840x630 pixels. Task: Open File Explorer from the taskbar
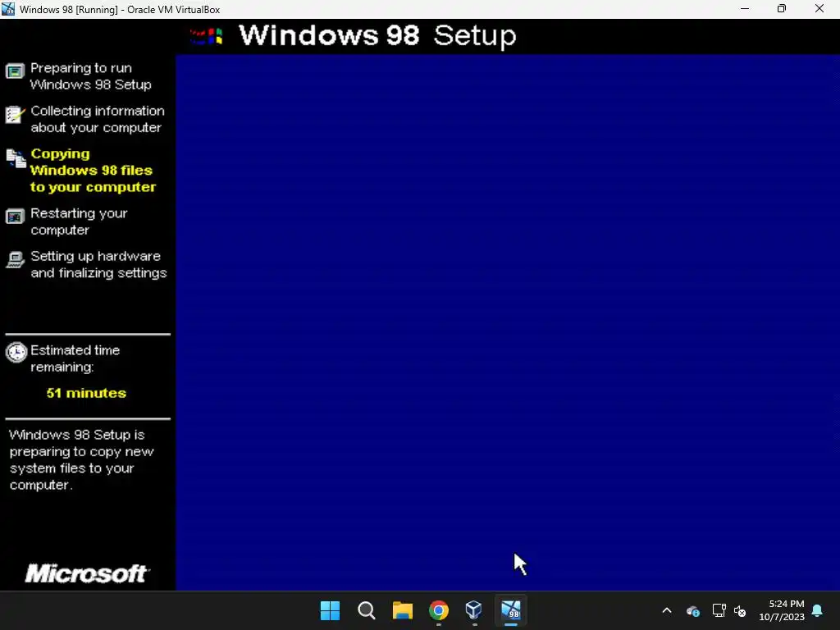(402, 610)
